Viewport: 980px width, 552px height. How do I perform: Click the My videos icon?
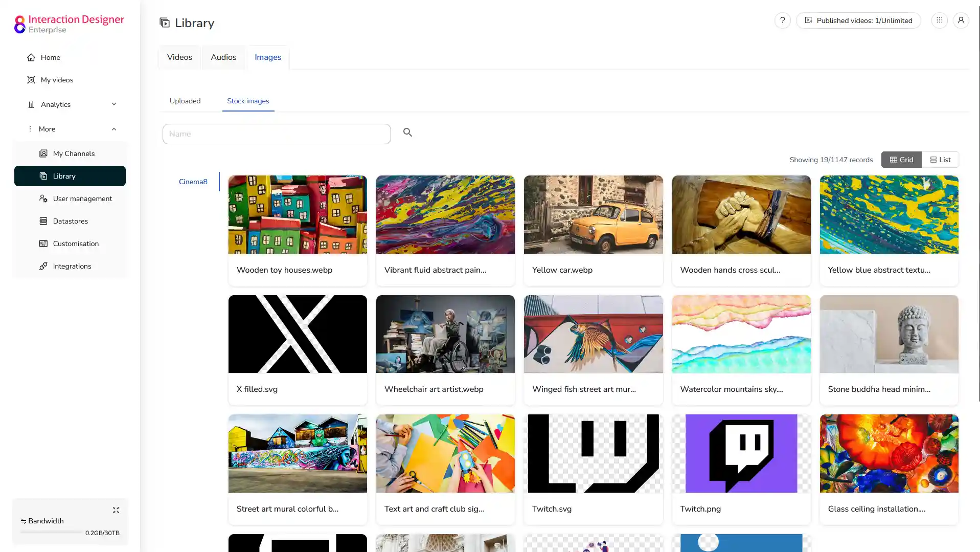pos(31,80)
